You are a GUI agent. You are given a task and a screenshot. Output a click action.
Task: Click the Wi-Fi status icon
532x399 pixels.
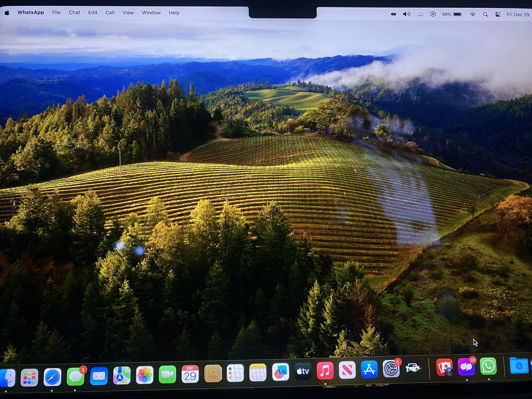tap(473, 14)
